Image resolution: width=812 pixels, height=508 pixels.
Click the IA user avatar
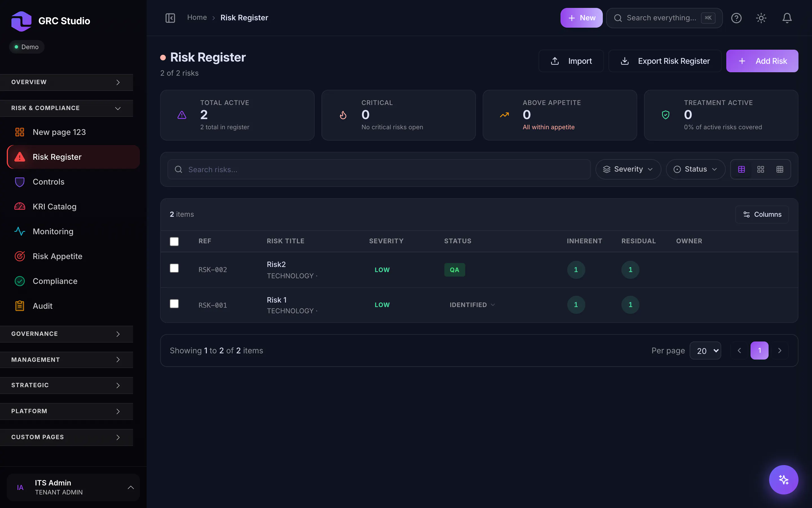pos(20,487)
